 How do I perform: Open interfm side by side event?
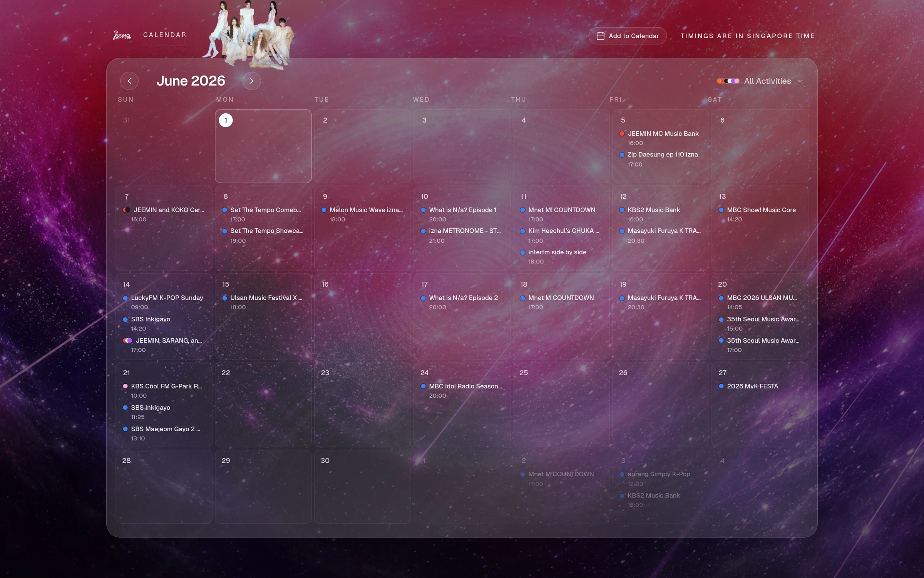click(x=561, y=257)
